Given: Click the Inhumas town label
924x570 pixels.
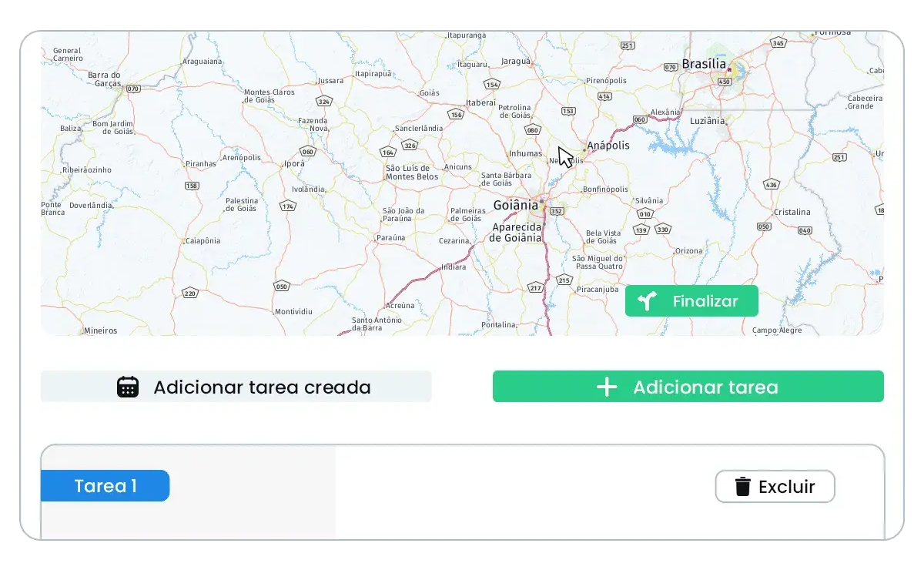Looking at the screenshot, I should tap(525, 153).
